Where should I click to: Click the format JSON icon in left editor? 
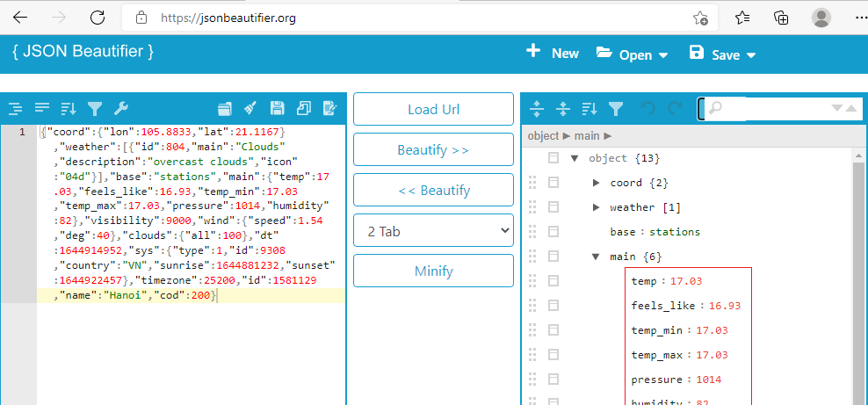[x=15, y=109]
